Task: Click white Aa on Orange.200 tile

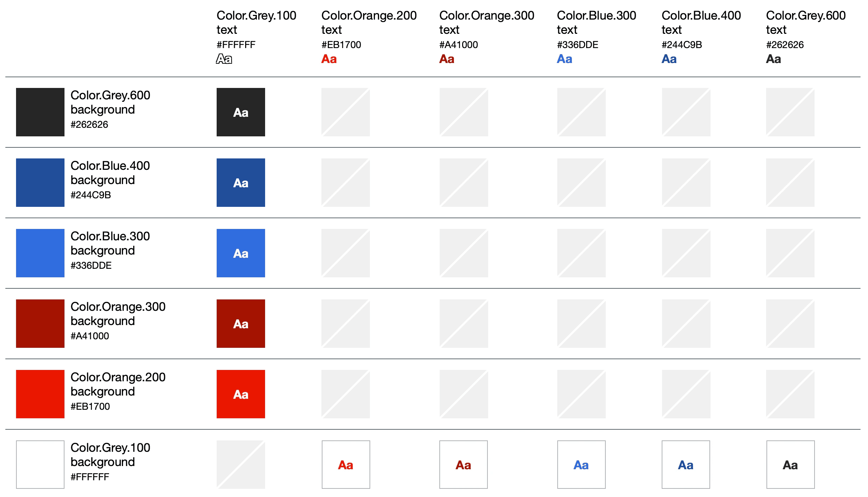Action: click(241, 394)
